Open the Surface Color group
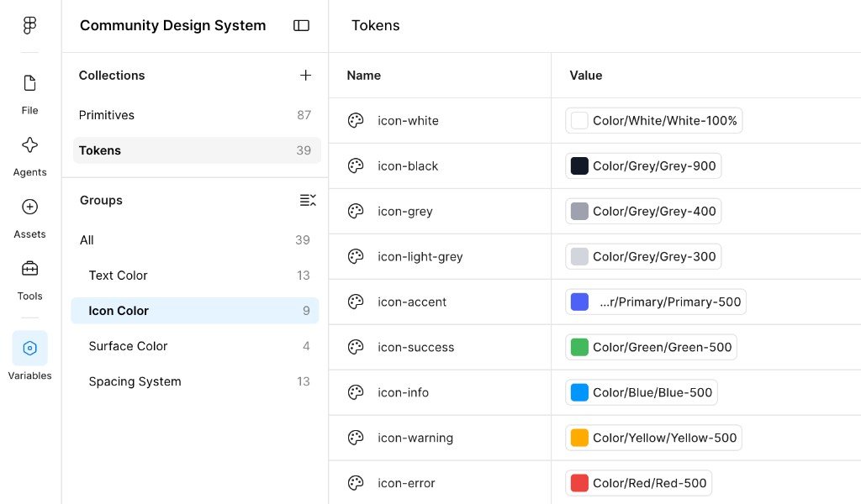 click(x=195, y=346)
